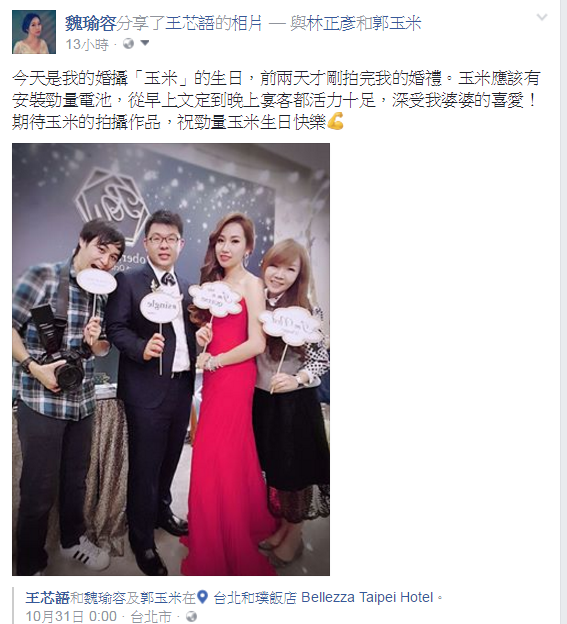Screen dimensions: 567x624
Task: Click the flexed bicep emoji
Action: coord(335,122)
